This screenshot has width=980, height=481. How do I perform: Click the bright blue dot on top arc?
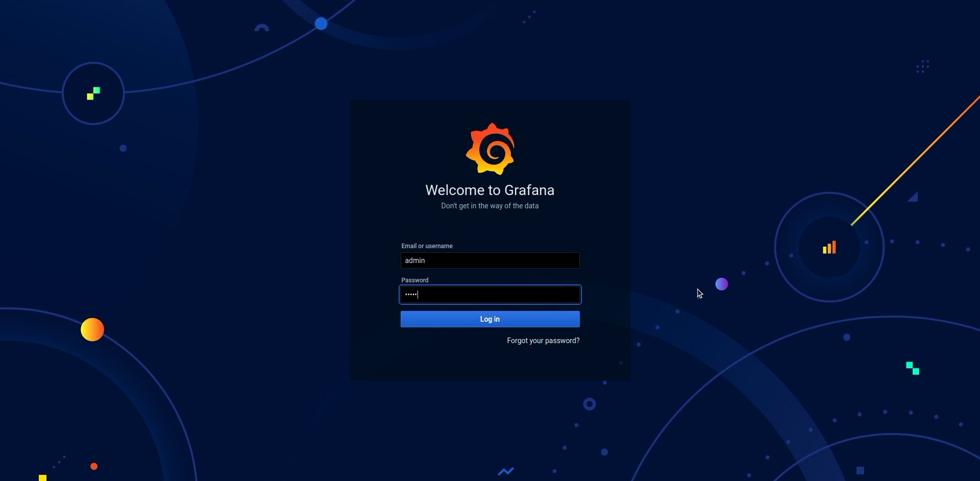tap(321, 23)
